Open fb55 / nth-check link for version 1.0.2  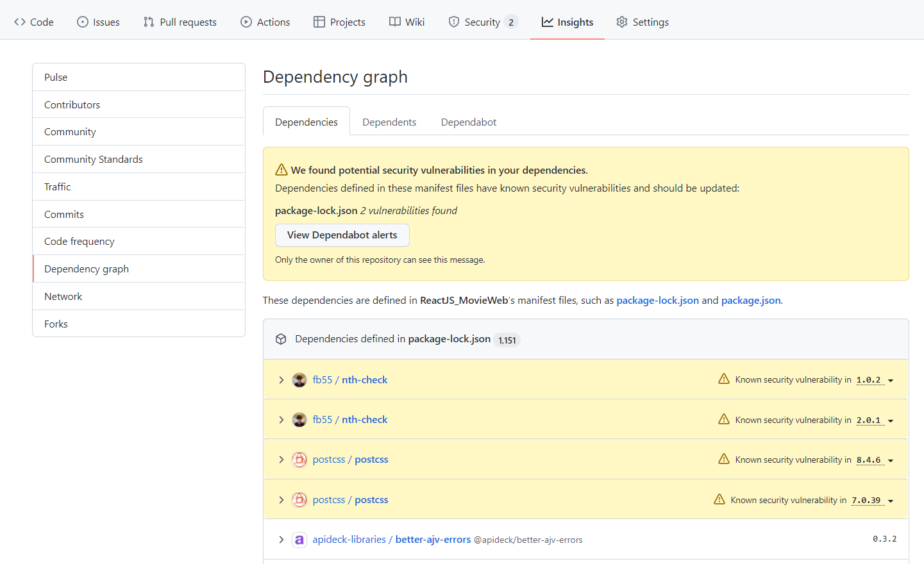[x=350, y=379]
